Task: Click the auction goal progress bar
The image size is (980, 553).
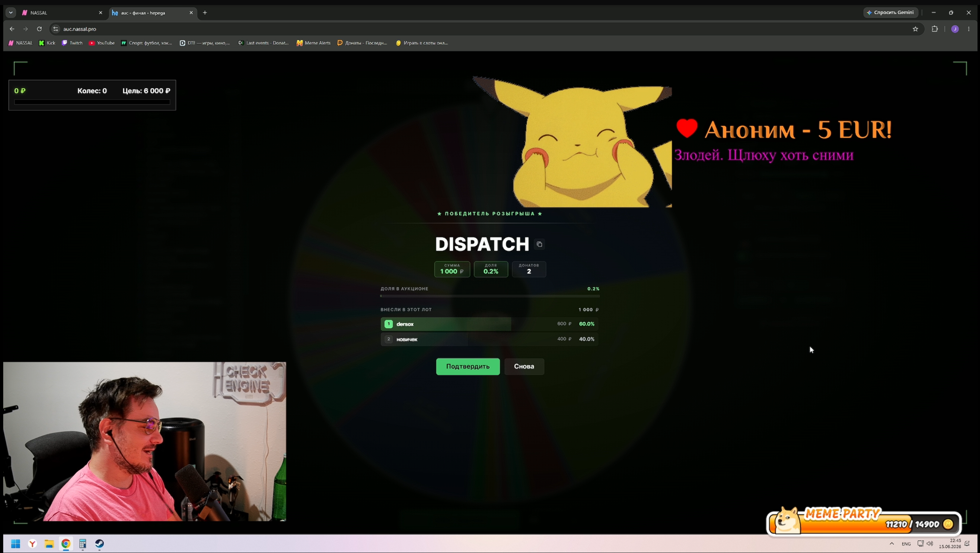Action: click(x=92, y=102)
